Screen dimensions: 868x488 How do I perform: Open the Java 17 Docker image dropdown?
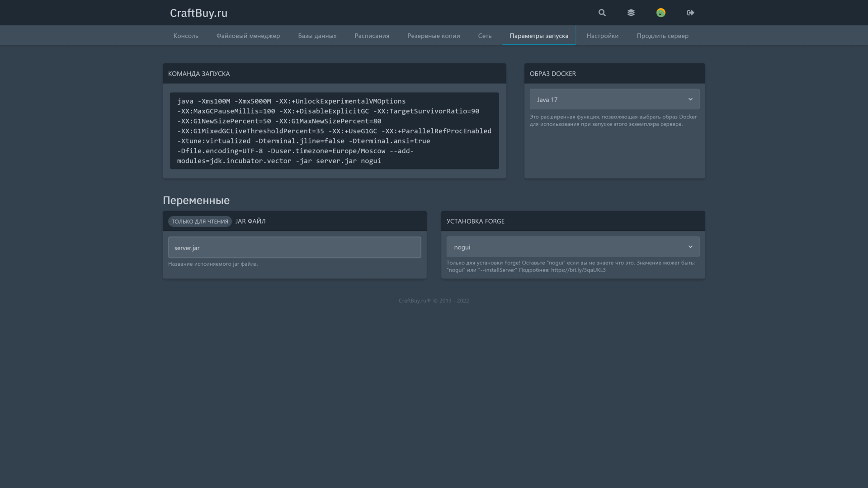coord(614,99)
